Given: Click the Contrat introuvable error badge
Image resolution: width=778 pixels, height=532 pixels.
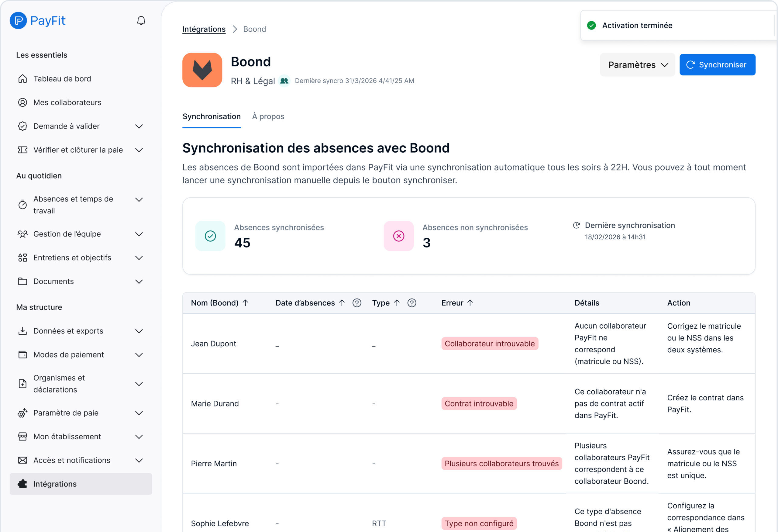Looking at the screenshot, I should tap(479, 404).
